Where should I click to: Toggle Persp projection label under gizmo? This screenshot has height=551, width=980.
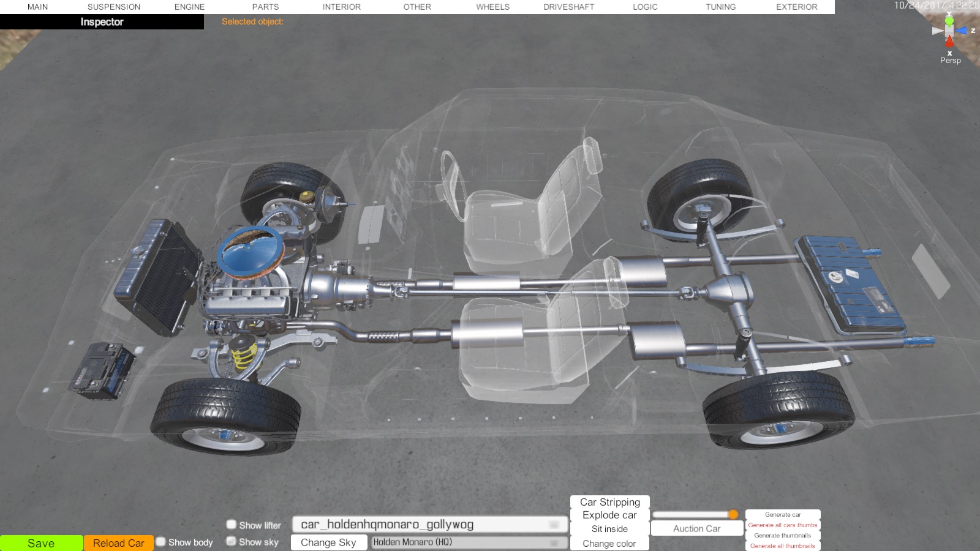[950, 61]
